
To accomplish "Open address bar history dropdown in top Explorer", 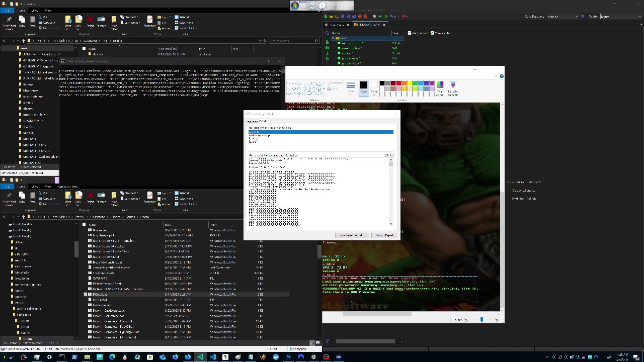I will pos(260,41).
